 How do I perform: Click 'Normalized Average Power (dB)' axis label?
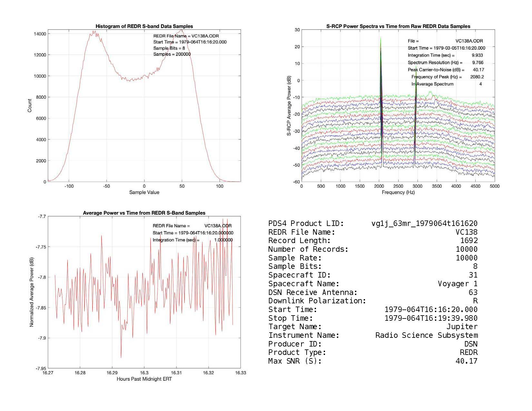click(x=32, y=292)
